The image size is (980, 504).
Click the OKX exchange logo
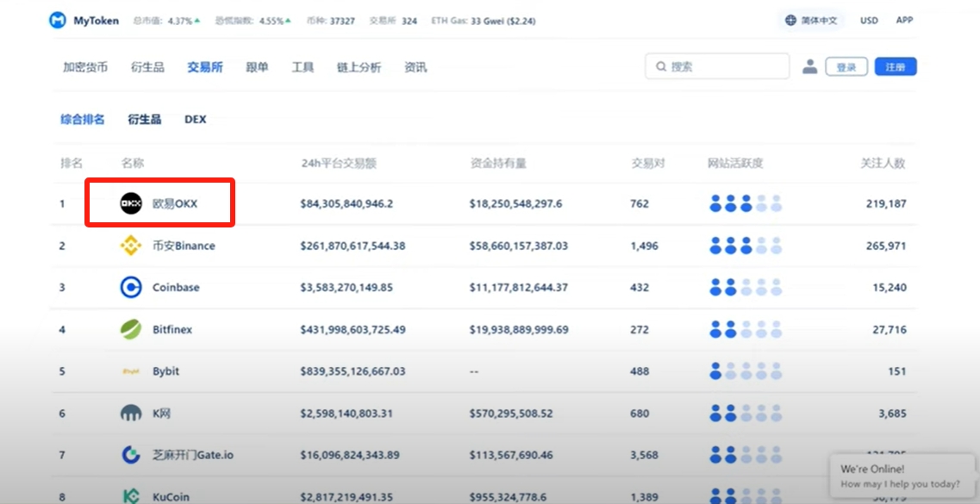click(x=131, y=203)
